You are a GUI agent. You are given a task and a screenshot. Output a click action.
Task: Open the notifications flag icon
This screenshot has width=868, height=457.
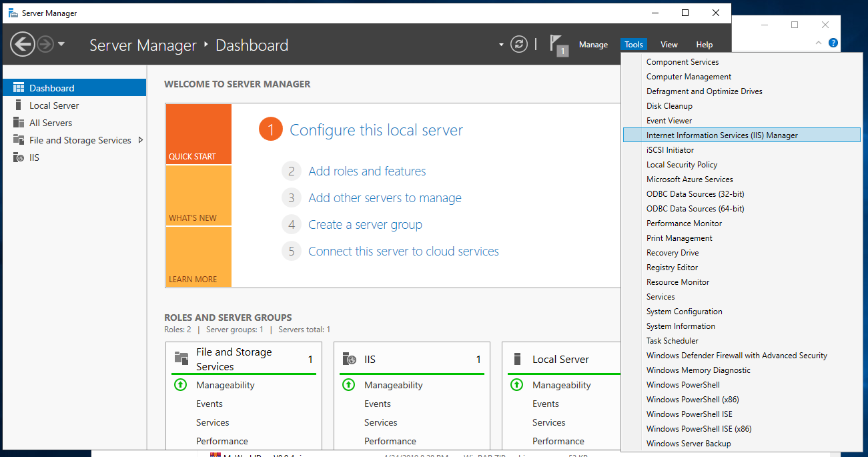[558, 45]
